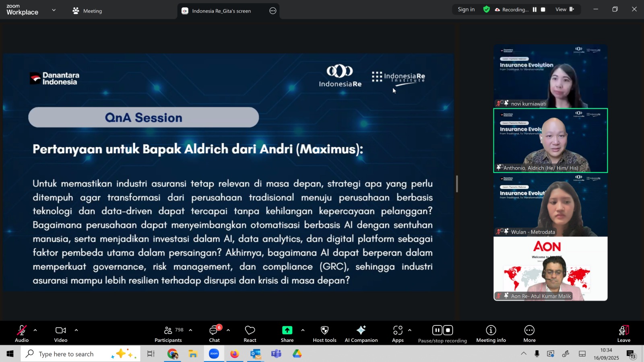Switch to the Meeting tab
This screenshot has height=362, width=644.
(x=87, y=11)
